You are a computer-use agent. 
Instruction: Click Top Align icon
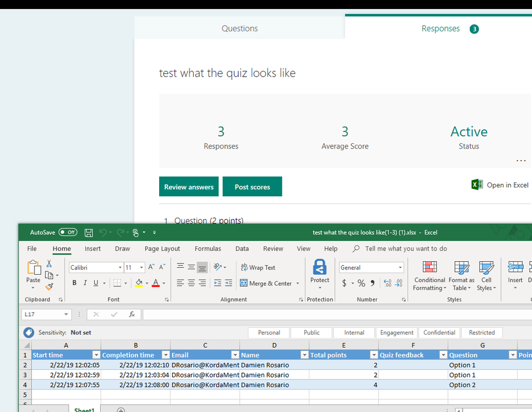pyautogui.click(x=181, y=267)
